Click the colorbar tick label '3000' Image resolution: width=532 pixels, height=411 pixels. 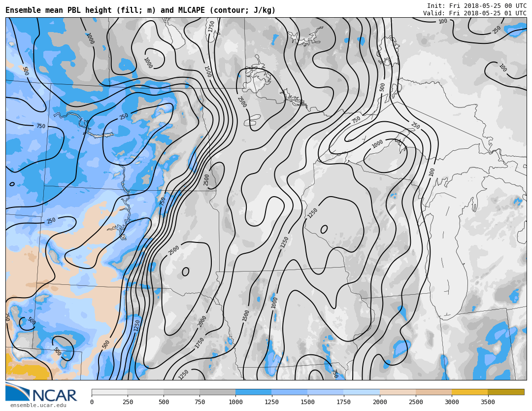point(452,402)
